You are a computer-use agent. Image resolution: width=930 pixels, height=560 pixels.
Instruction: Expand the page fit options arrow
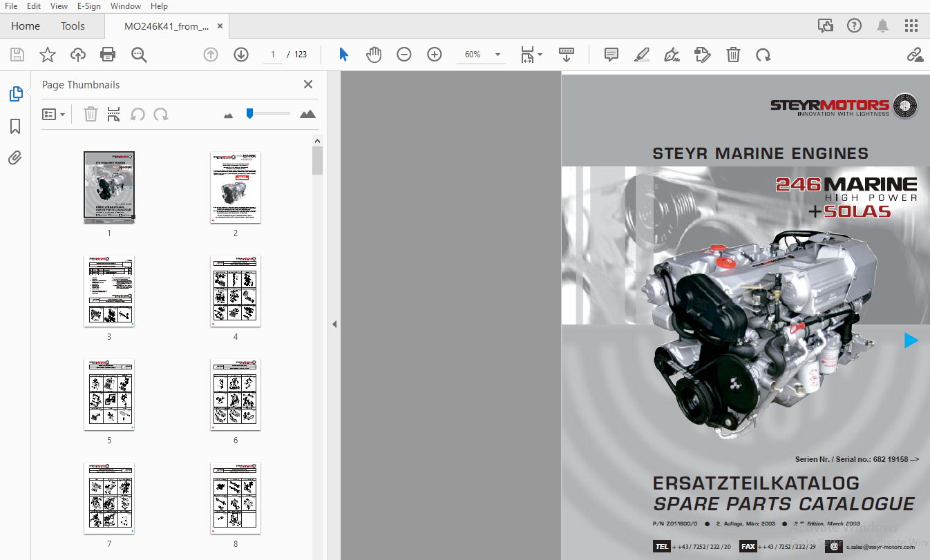[x=540, y=55]
